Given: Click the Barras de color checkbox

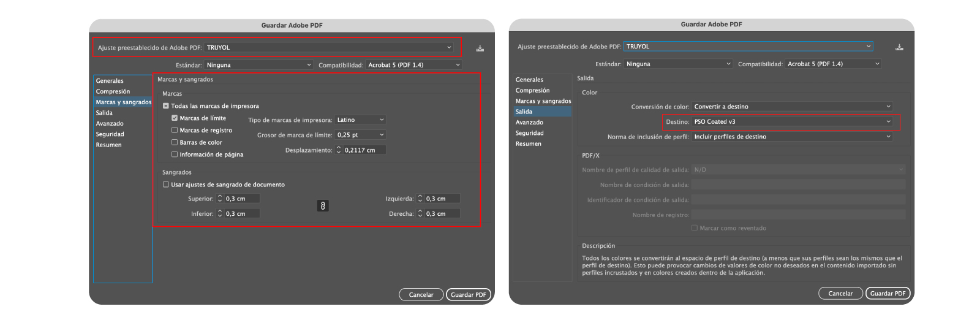Looking at the screenshot, I should [175, 142].
